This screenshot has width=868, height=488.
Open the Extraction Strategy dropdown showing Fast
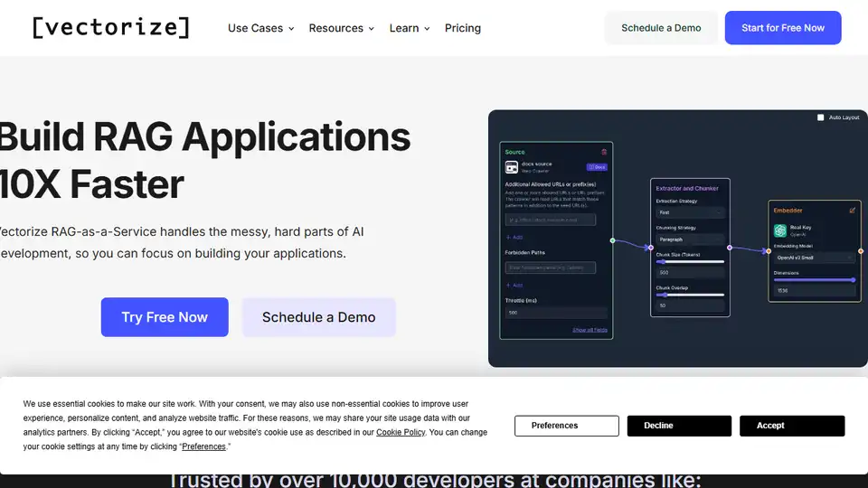pyautogui.click(x=690, y=212)
